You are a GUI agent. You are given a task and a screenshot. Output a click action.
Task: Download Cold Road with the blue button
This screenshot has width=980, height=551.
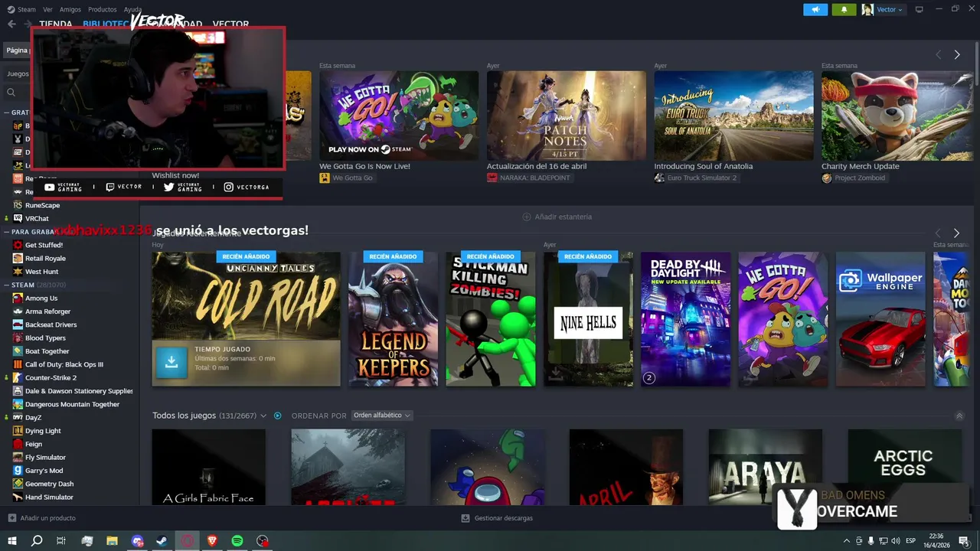tap(171, 363)
